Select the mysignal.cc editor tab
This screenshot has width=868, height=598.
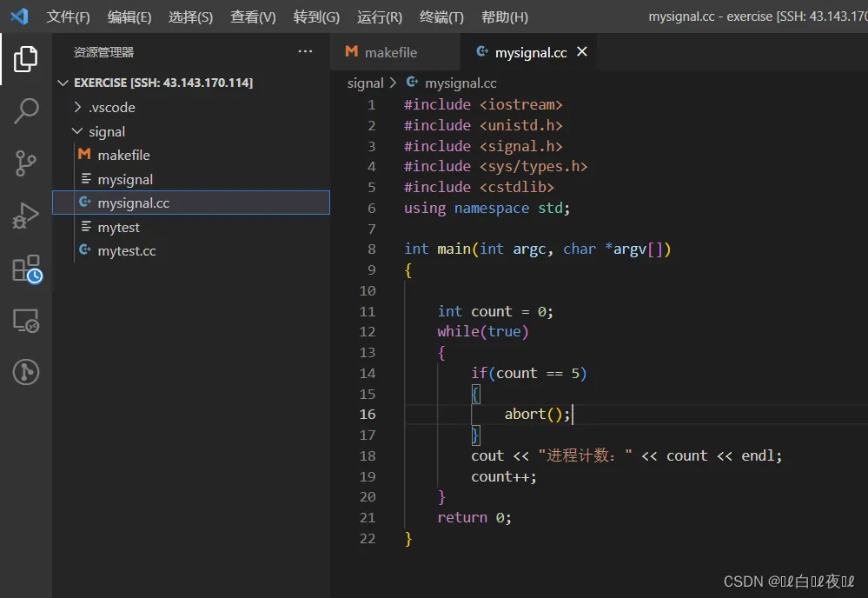(528, 52)
